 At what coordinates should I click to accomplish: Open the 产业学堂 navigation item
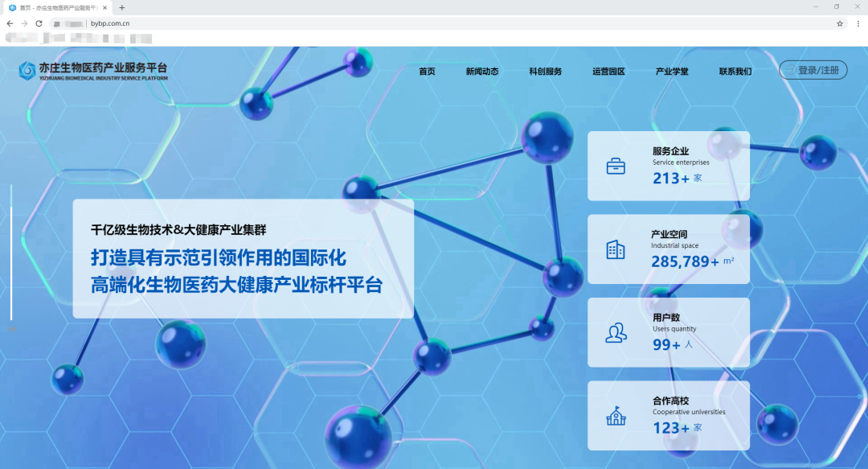[672, 71]
